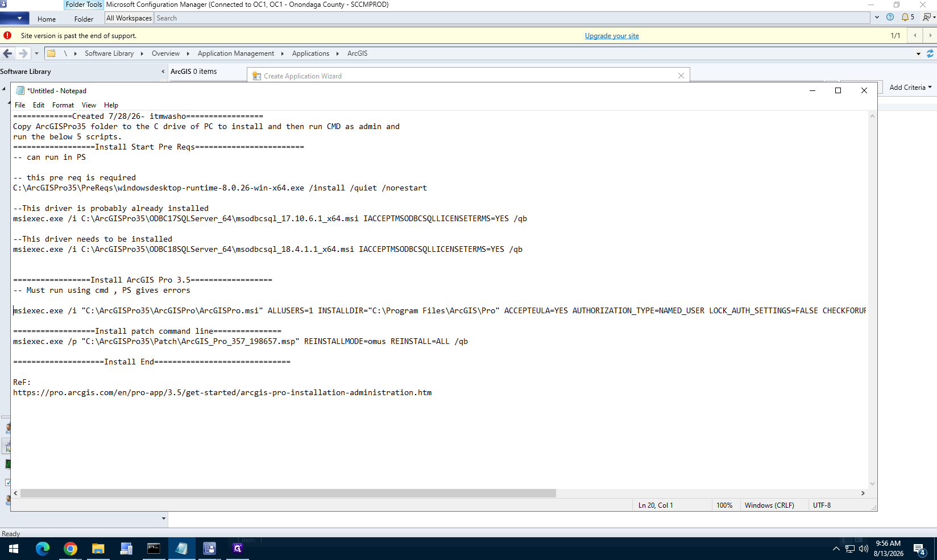Click the '100%' zoom status entry

(724, 505)
